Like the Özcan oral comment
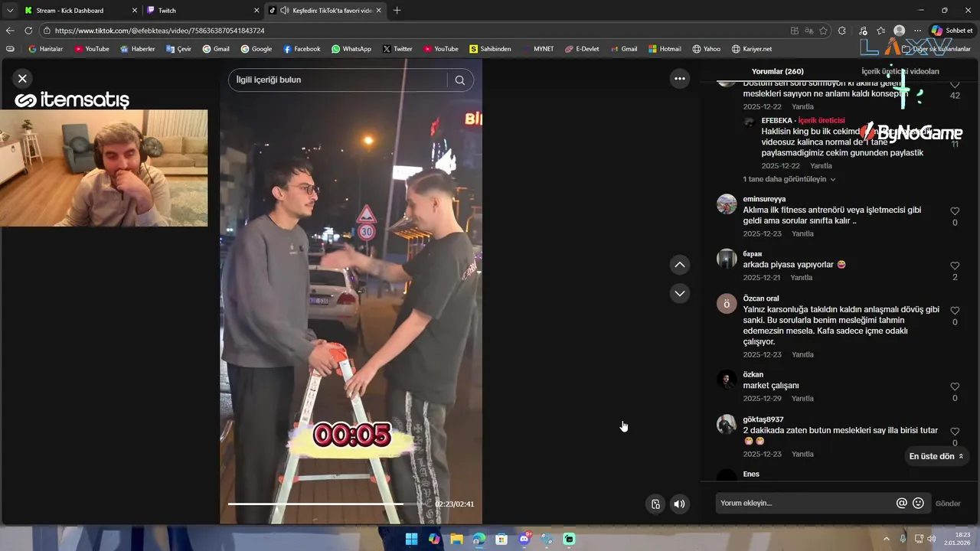The height and width of the screenshot is (551, 980). tap(955, 311)
